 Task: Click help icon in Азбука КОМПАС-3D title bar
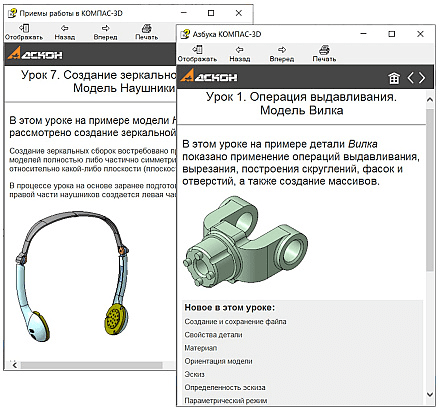(x=185, y=34)
